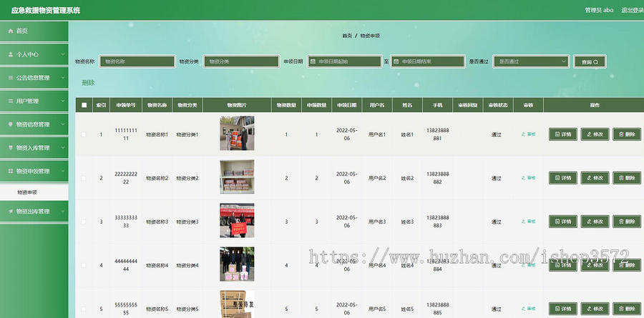Click the paper plane icon beside 物资出库管理

point(11,212)
